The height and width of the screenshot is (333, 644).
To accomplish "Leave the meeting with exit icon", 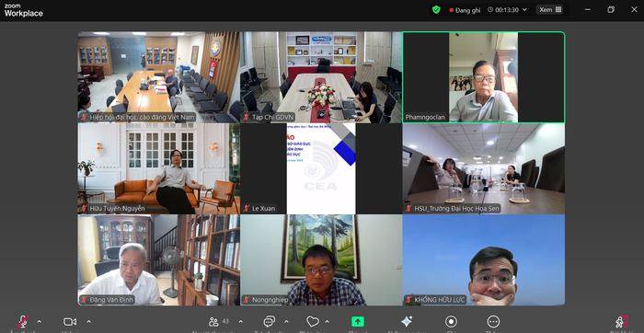I will click(x=621, y=322).
